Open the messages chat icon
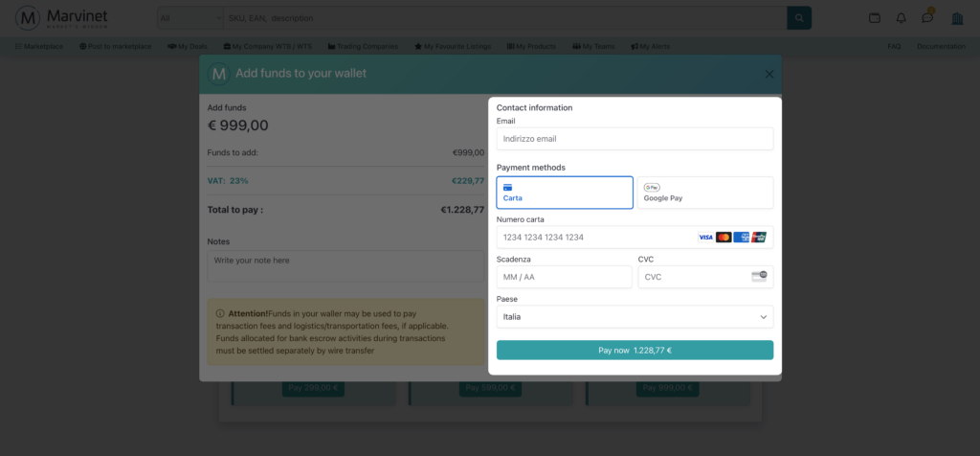980x456 pixels. 927,18
